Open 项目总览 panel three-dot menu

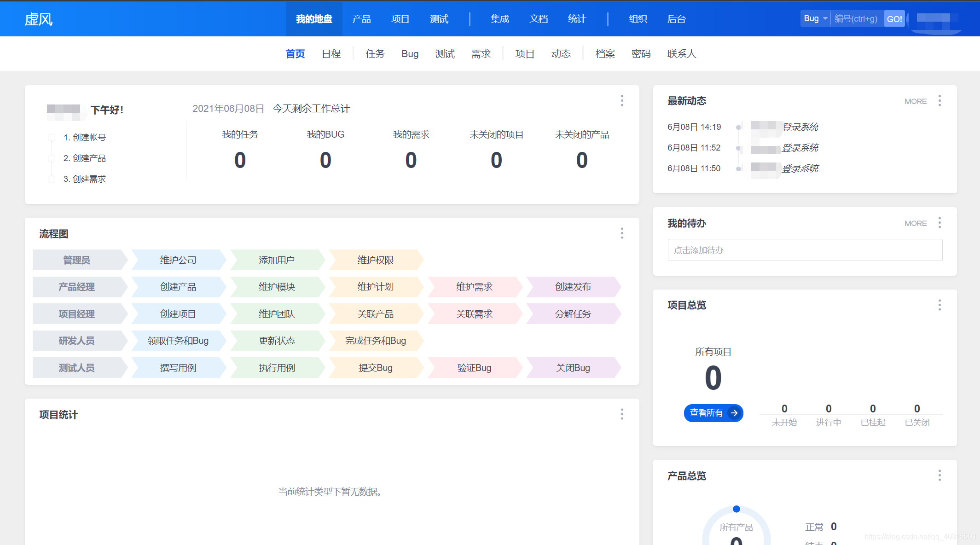point(939,305)
